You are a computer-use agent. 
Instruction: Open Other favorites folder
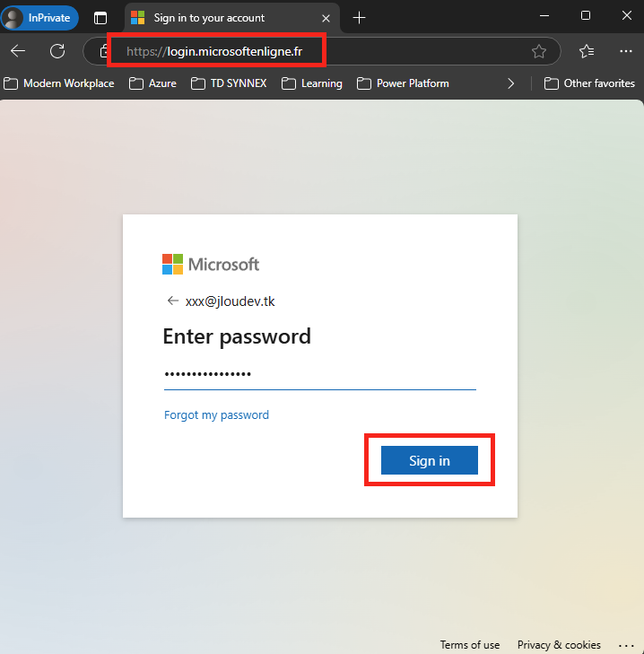(x=589, y=83)
